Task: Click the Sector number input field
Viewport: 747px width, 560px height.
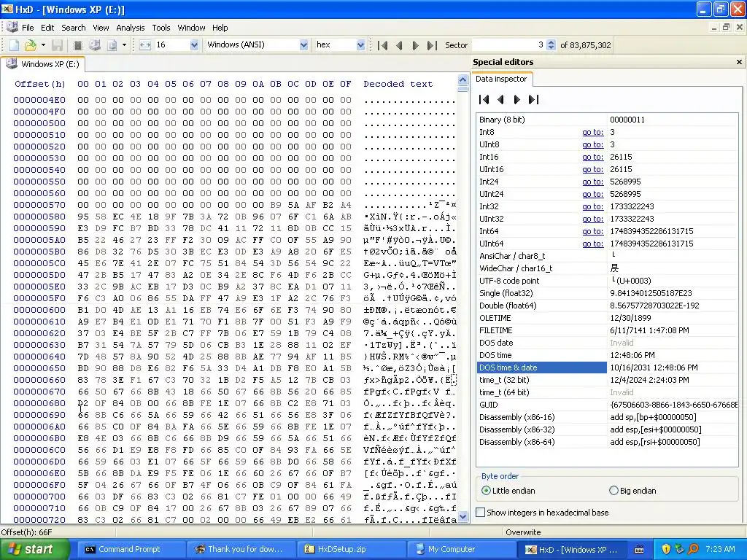Action: [508, 44]
